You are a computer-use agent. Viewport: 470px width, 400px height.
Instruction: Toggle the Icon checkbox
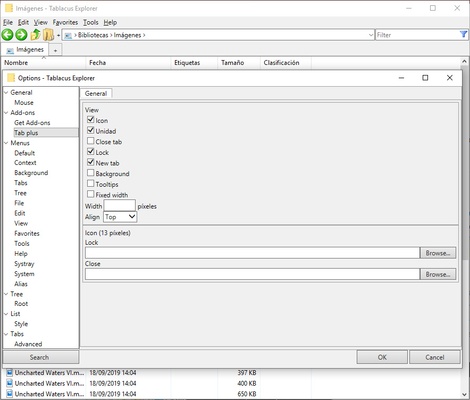click(x=90, y=119)
